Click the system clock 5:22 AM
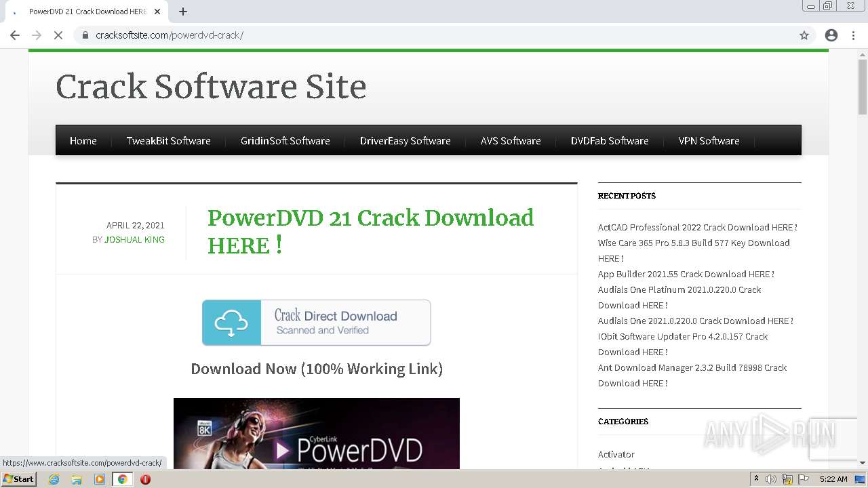 (x=833, y=479)
